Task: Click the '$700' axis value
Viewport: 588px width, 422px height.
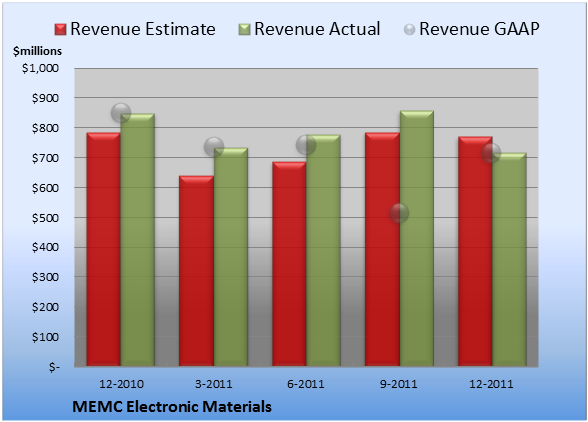Action: pyautogui.click(x=45, y=158)
